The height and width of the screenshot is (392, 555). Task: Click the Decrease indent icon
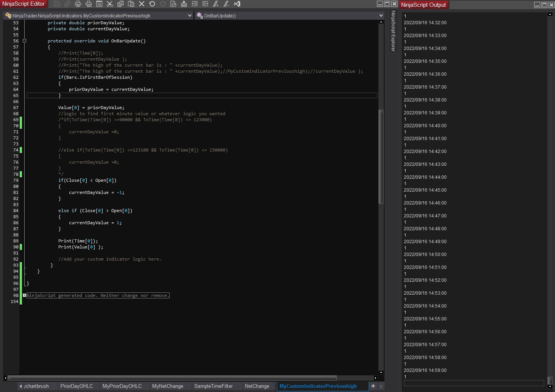coord(195,4)
